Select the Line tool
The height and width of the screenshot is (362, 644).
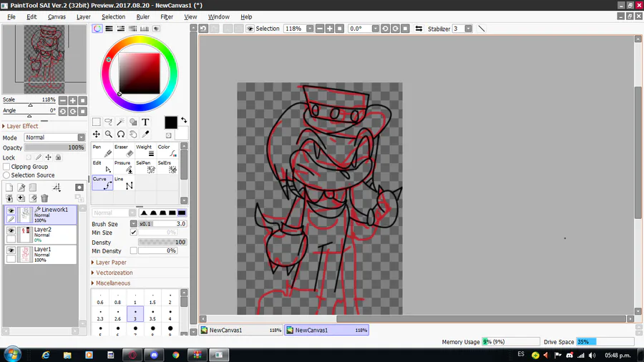(x=124, y=182)
